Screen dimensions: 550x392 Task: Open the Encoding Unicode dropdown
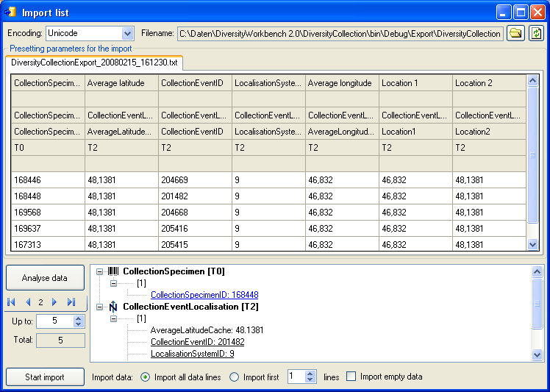pos(127,34)
